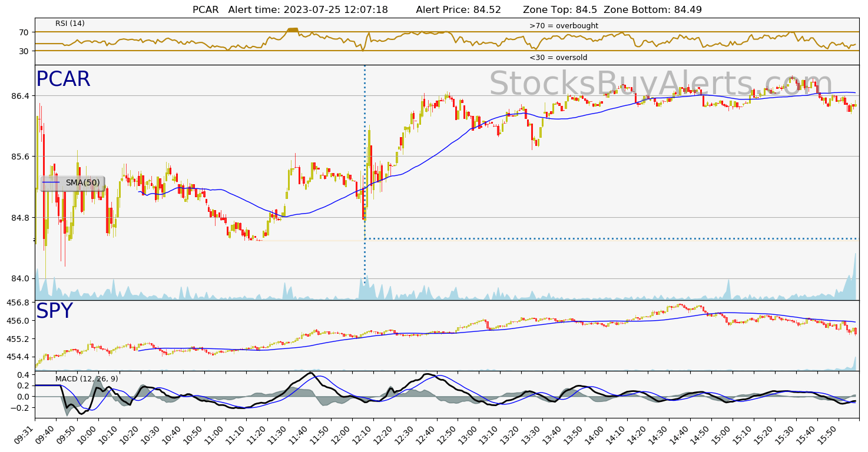The image size is (868, 452).
Task: Click the RSI overbought peak near 11:30
Action: pyautogui.click(x=293, y=30)
